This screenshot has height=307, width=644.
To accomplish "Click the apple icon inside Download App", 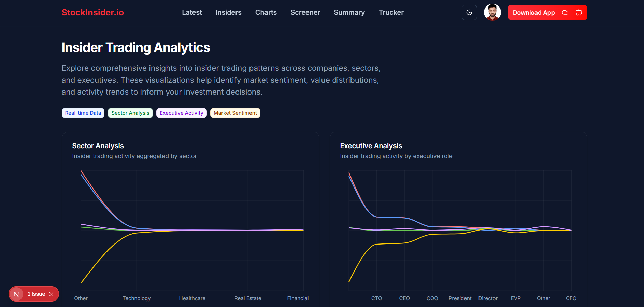I will 578,12.
